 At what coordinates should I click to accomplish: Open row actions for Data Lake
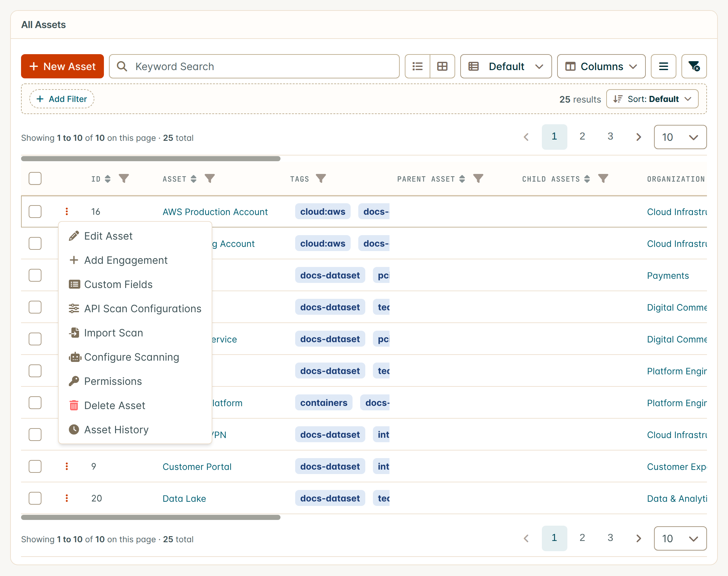coord(67,498)
